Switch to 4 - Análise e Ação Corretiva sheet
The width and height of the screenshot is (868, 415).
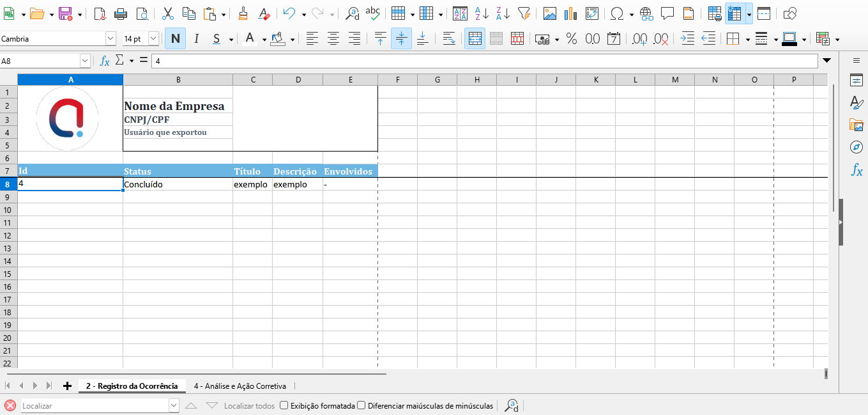(240, 386)
